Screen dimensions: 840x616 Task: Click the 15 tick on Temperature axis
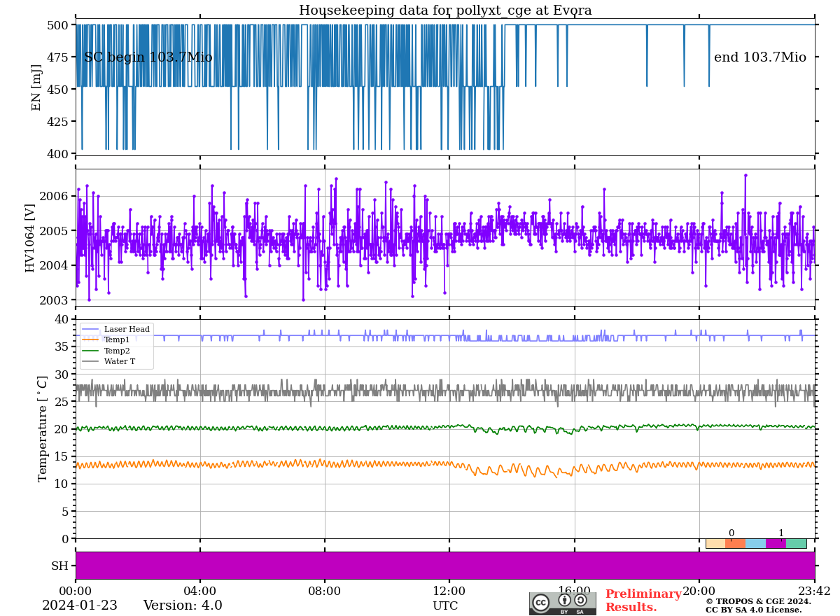coord(62,456)
